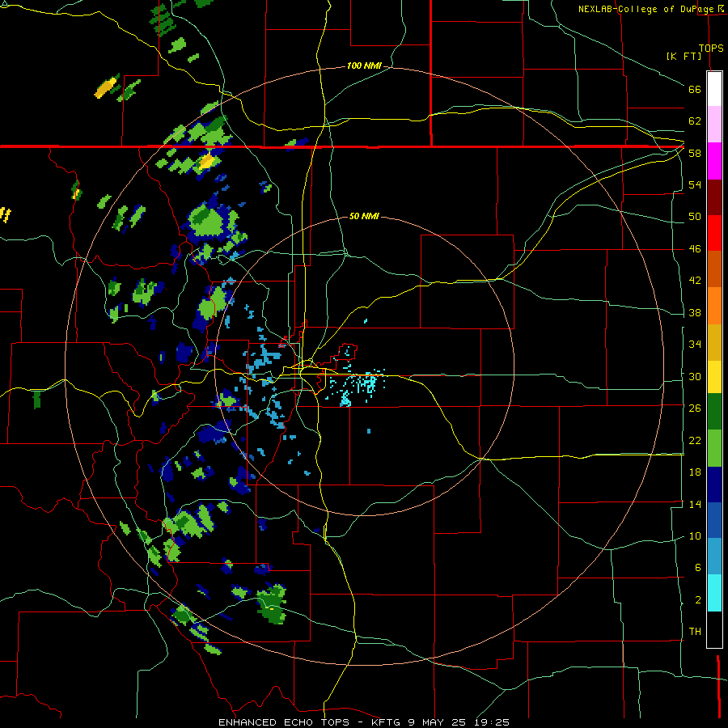The image size is (728, 728).
Task: Click the 66 value on the scale
Action: [x=695, y=89]
